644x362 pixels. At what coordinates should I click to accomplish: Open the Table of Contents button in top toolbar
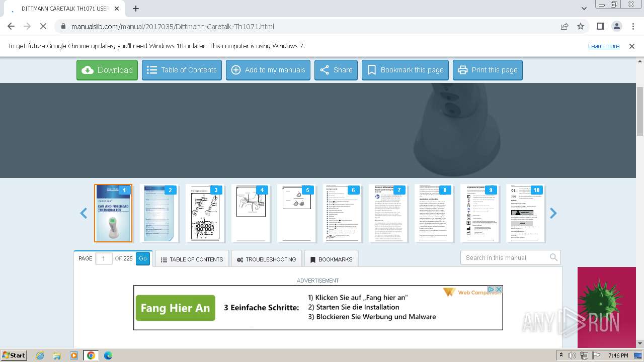pos(182,70)
